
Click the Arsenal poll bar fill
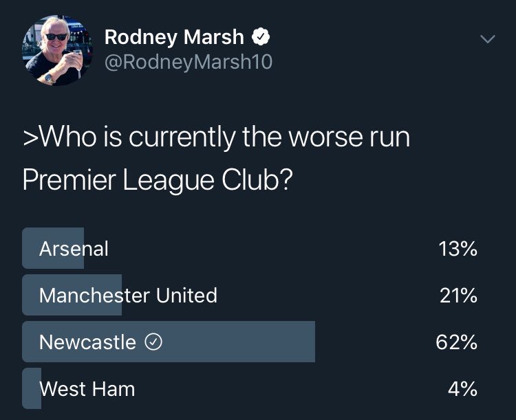[53, 248]
